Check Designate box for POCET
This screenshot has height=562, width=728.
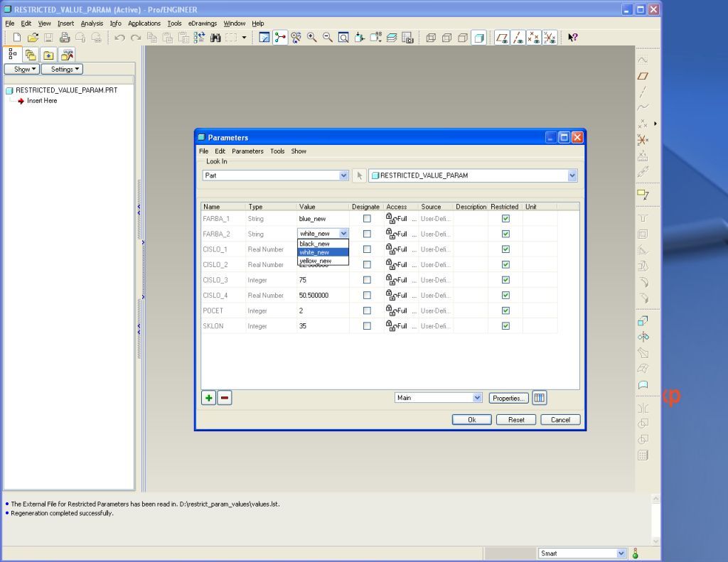(367, 310)
